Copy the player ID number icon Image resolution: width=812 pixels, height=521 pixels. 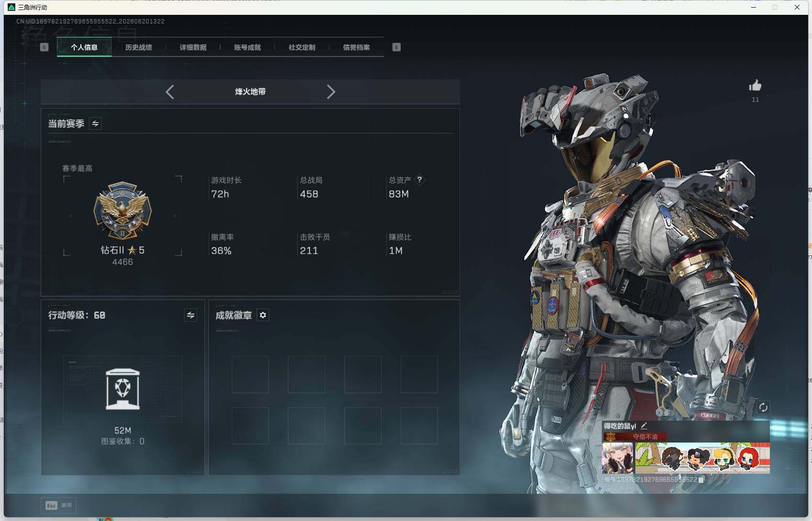click(x=701, y=479)
